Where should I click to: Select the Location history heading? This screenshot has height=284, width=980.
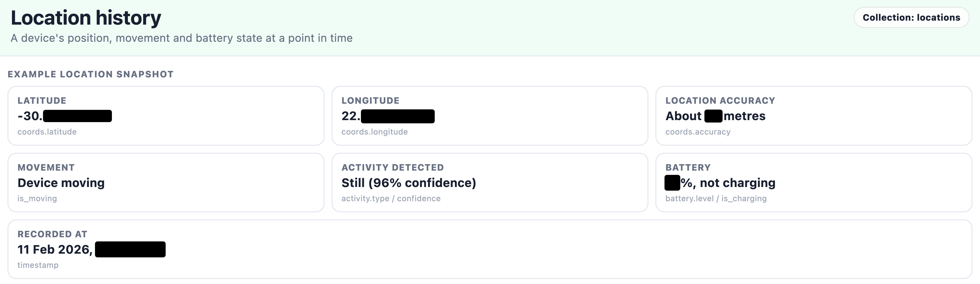click(x=86, y=18)
